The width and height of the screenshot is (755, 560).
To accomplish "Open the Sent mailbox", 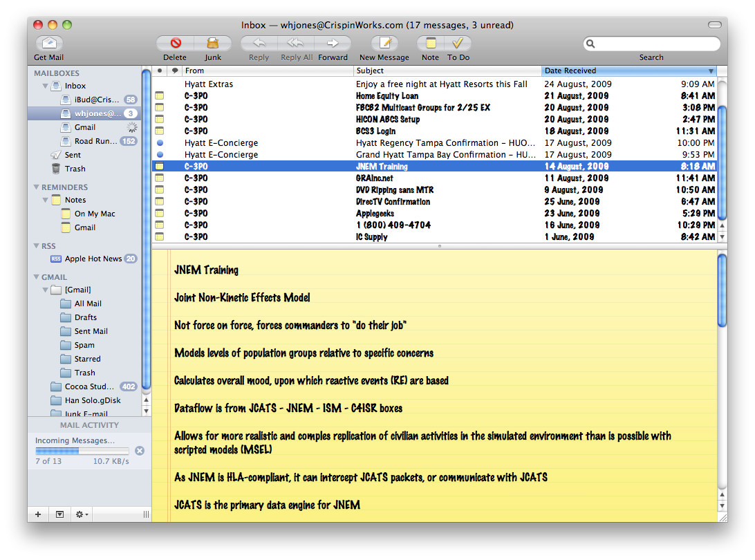I will [x=85, y=155].
